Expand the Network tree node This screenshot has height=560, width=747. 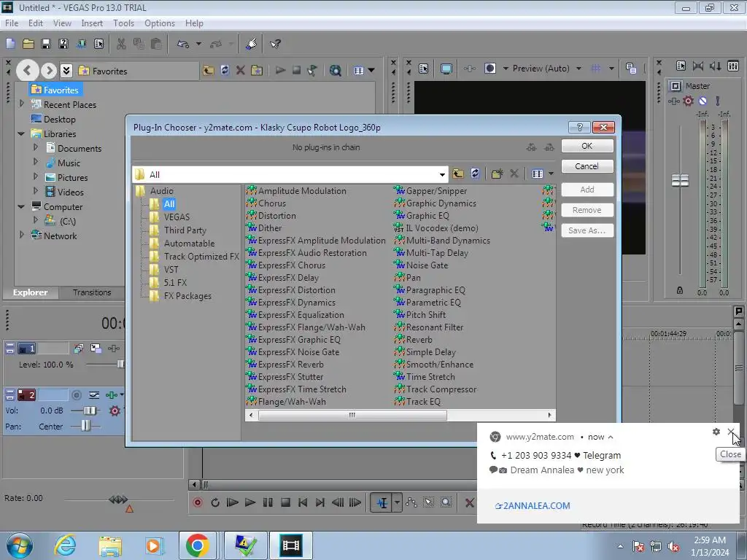tap(21, 235)
